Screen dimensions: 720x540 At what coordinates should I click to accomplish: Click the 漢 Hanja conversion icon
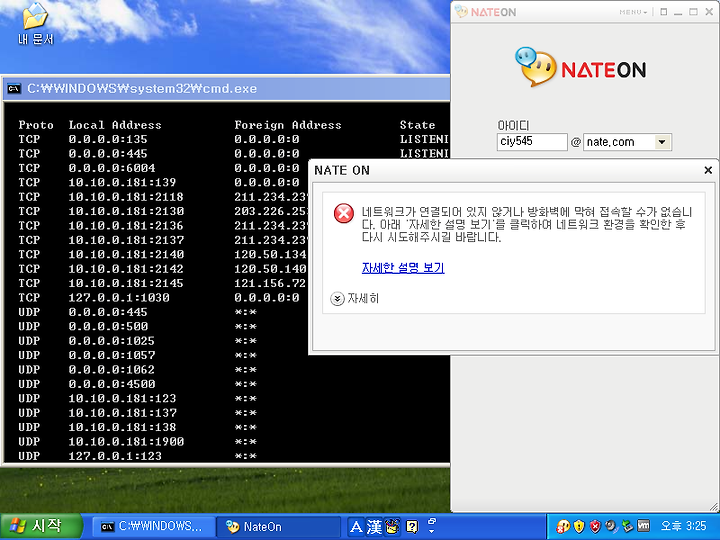click(x=374, y=527)
